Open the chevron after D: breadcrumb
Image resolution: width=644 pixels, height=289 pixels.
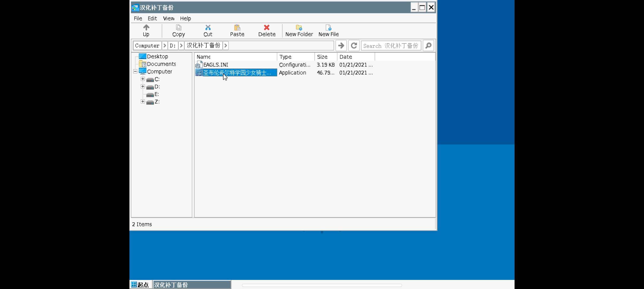[181, 45]
